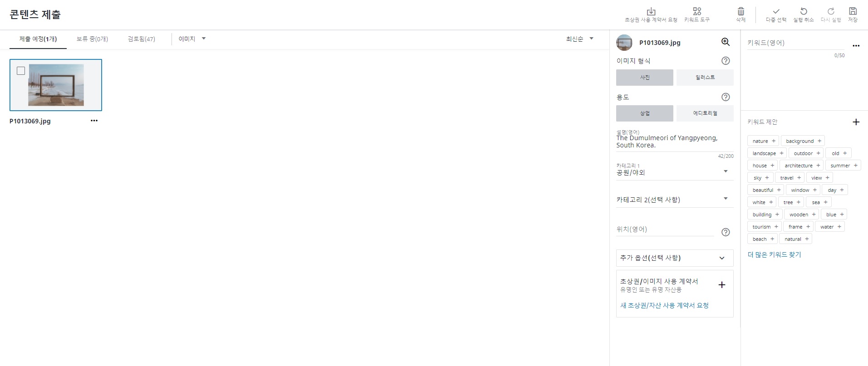Screen dimensions: 868x366
Task: Open the keywords field ellipsis menu
Action: 856,46
